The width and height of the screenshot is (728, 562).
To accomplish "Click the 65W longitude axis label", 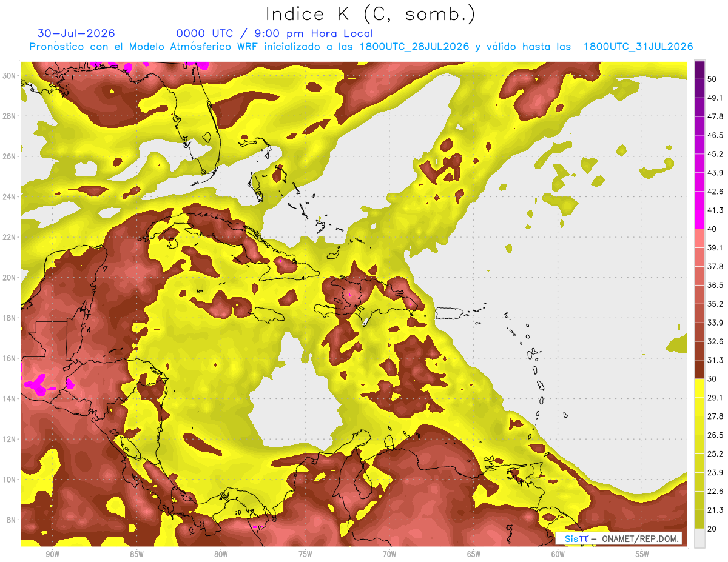I will click(474, 554).
